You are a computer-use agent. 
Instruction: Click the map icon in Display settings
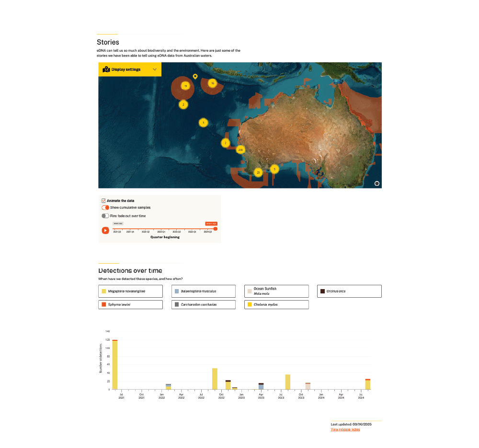click(106, 69)
